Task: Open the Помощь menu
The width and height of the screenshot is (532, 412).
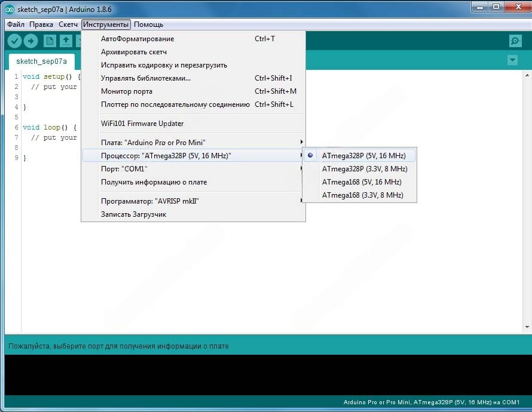Action: click(x=148, y=24)
